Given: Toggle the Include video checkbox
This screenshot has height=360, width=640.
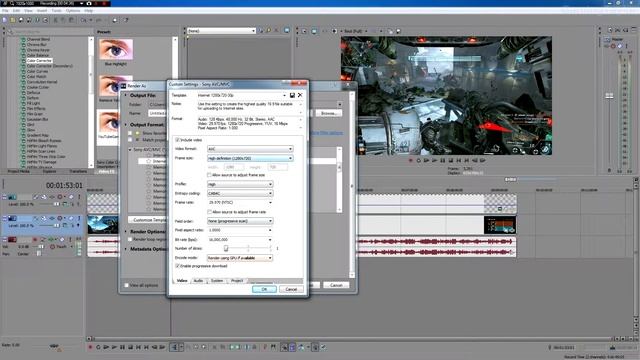Looking at the screenshot, I should click(x=177, y=140).
